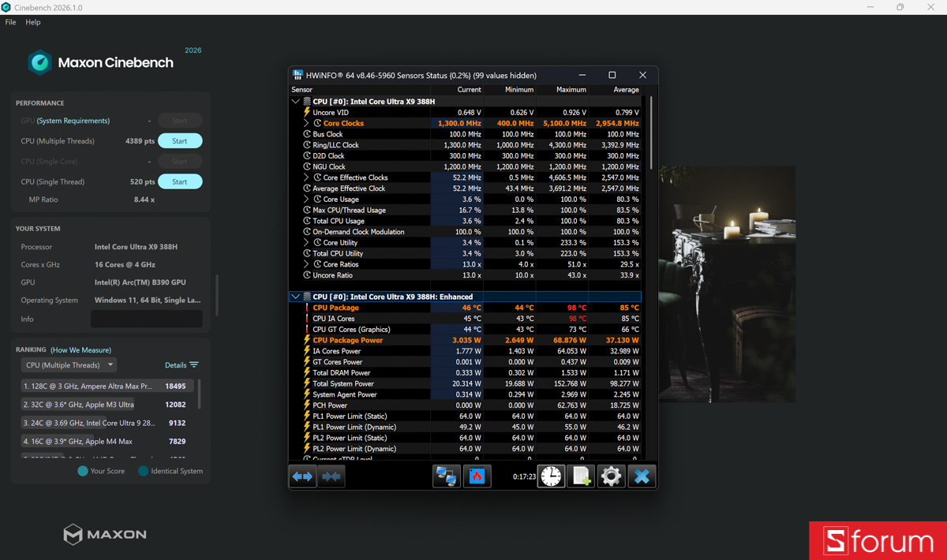Screen dimensions: 947x560
Task: Click the Your Score legend dot
Action: coord(82,471)
